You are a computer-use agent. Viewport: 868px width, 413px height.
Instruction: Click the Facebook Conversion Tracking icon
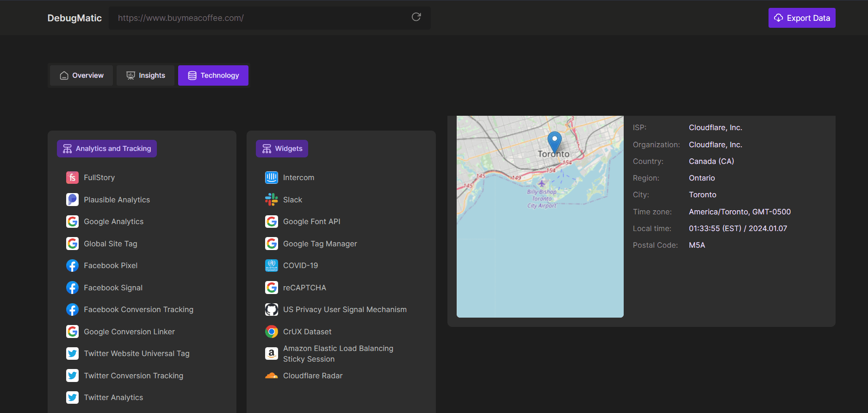pyautogui.click(x=72, y=309)
